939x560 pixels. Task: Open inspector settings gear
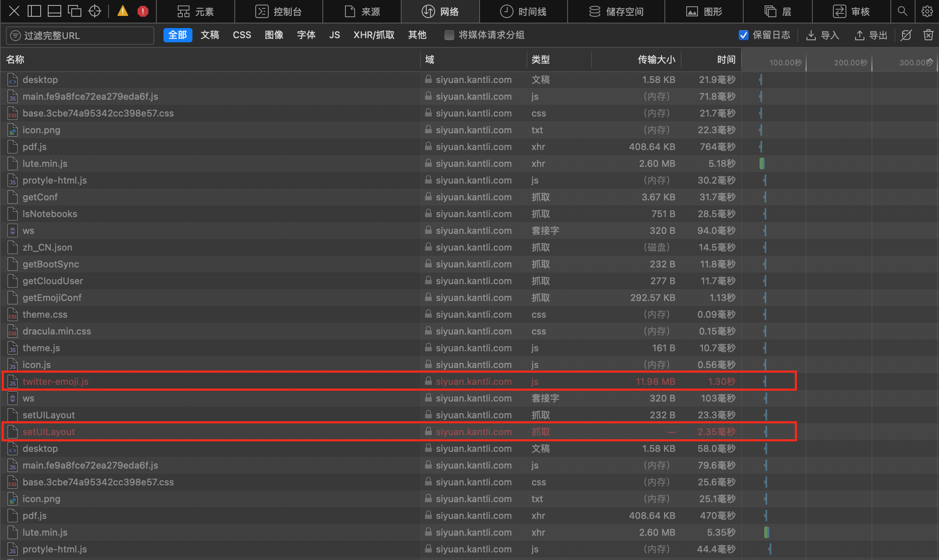pos(927,11)
